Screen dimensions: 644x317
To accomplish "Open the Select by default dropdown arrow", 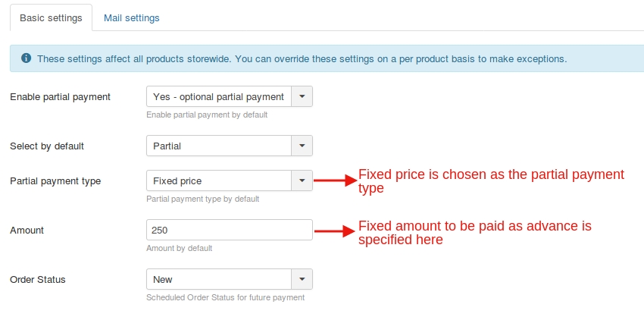I will point(302,146).
